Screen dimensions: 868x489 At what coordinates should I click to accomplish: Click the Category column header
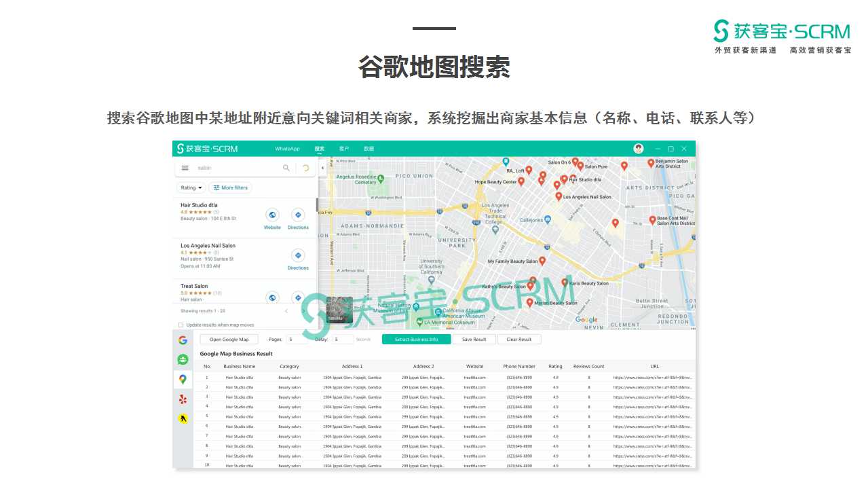click(x=289, y=367)
